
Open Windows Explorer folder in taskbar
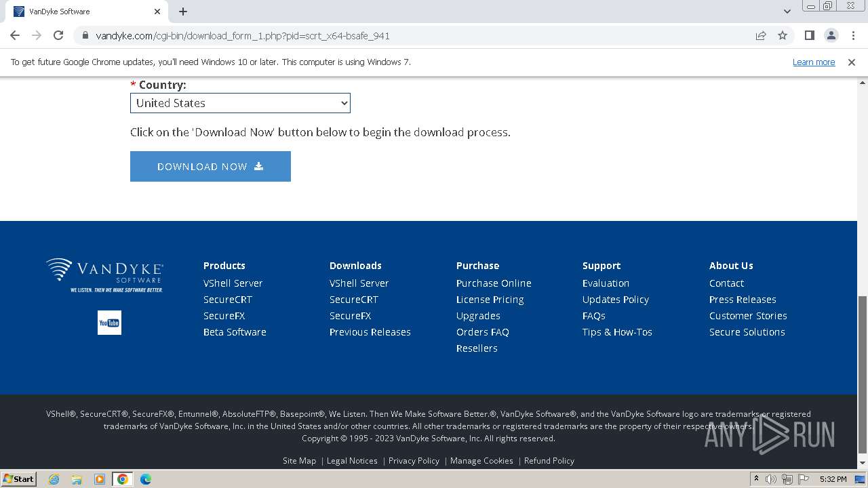(77, 479)
